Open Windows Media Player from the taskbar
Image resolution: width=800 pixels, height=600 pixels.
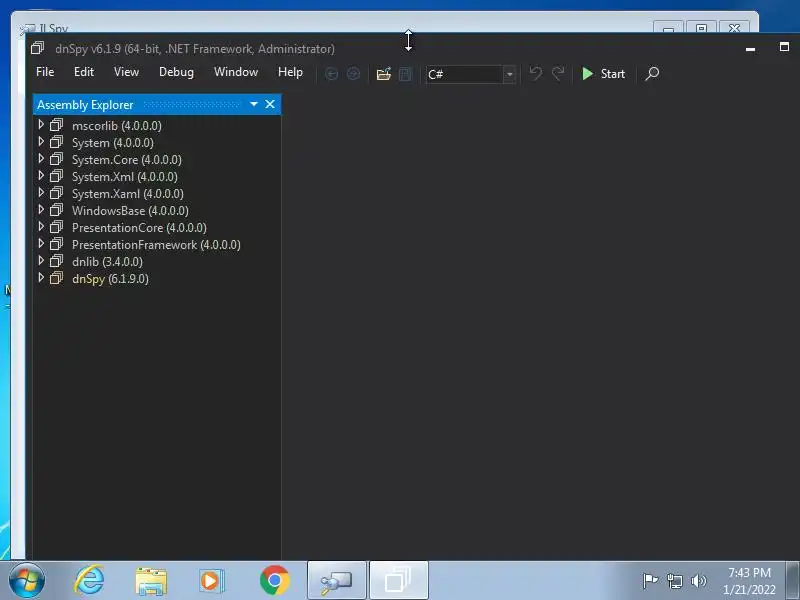(210, 581)
